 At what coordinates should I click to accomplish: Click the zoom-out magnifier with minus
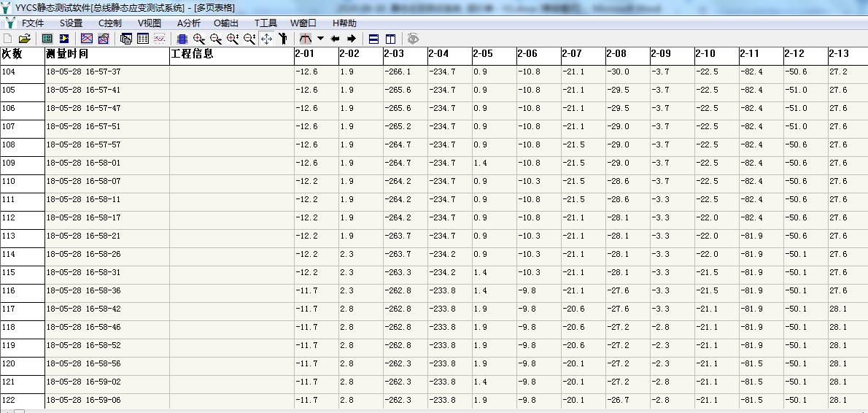click(x=216, y=39)
